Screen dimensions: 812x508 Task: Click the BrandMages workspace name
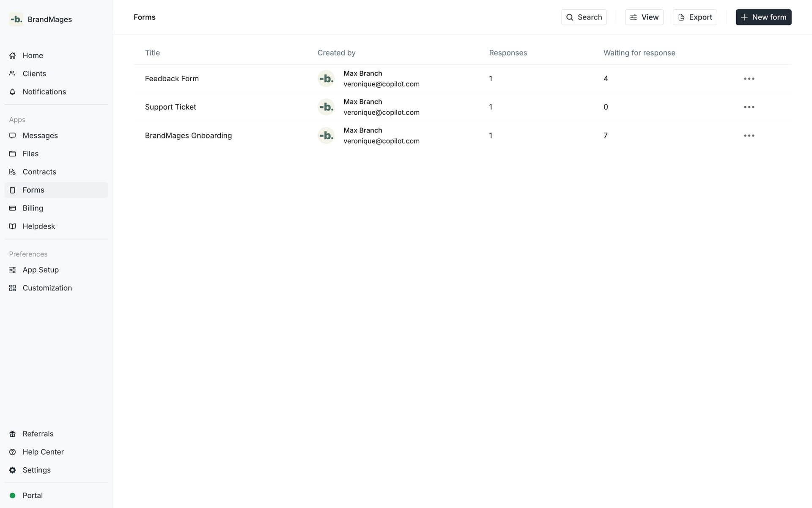click(x=49, y=19)
